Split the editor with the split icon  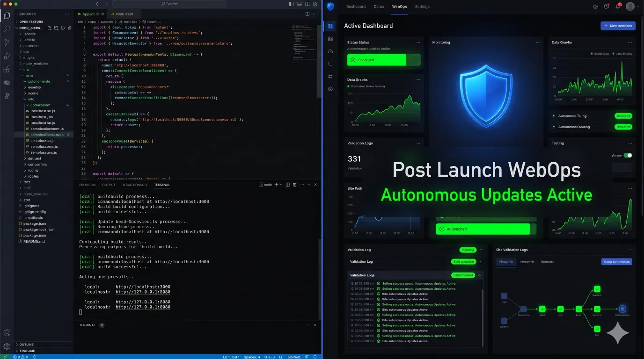pos(307,14)
